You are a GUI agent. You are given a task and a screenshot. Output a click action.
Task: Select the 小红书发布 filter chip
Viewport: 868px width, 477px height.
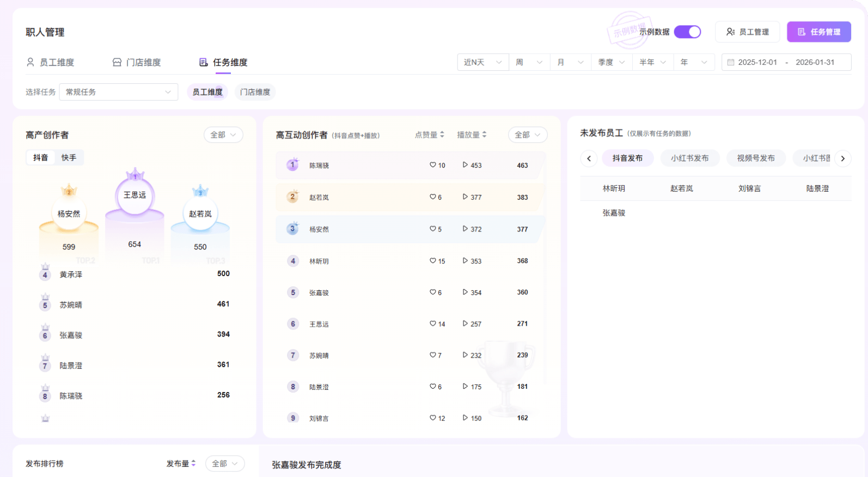(x=689, y=158)
